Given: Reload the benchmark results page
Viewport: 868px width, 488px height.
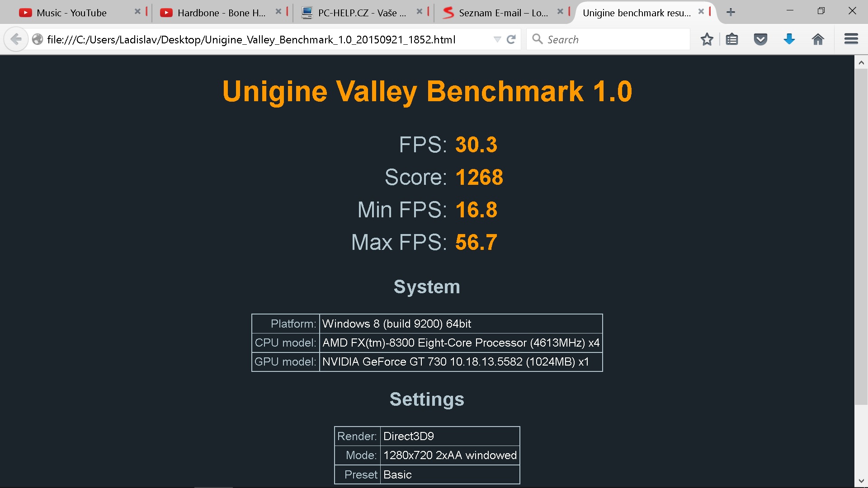Looking at the screenshot, I should coord(511,39).
